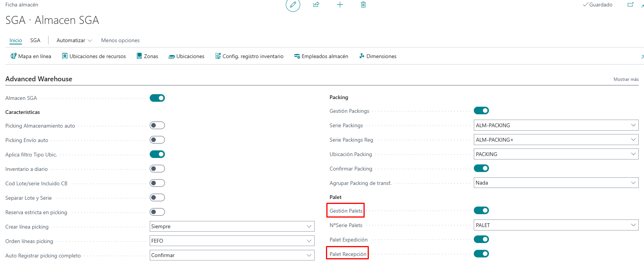Open page in new window icon
This screenshot has width=644, height=262.
pyautogui.click(x=630, y=5)
